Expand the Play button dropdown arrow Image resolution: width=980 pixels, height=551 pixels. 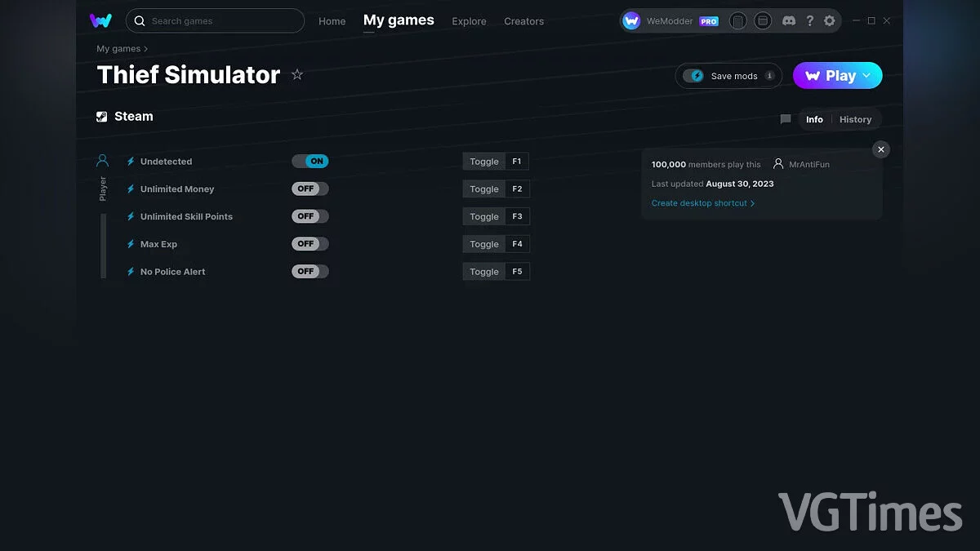point(867,76)
